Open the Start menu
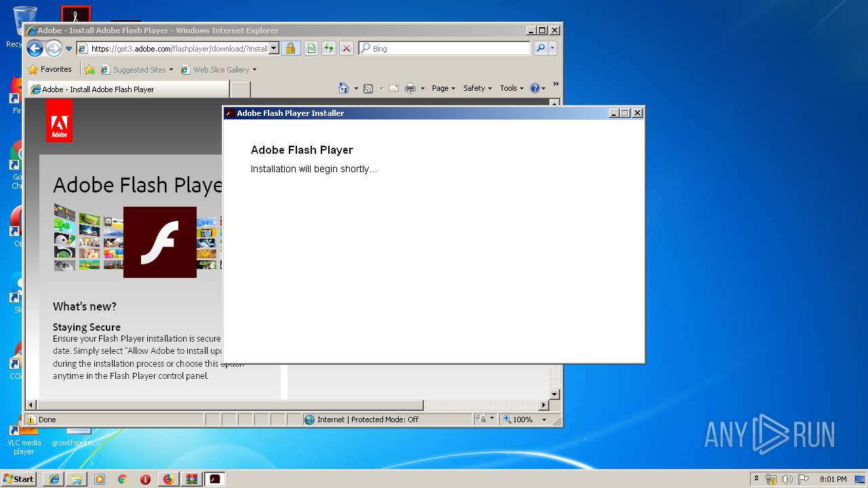 click(x=19, y=479)
